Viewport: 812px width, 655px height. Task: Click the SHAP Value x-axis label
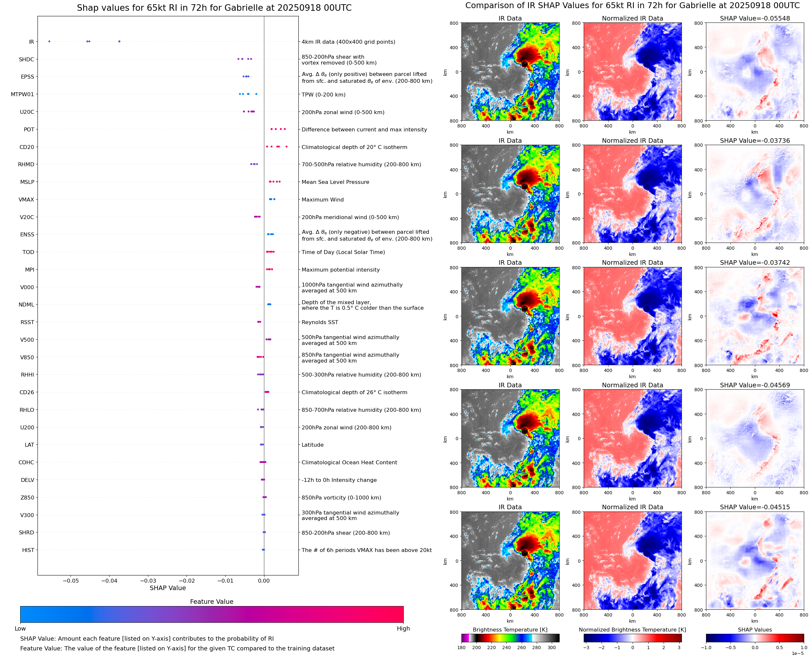click(x=168, y=588)
